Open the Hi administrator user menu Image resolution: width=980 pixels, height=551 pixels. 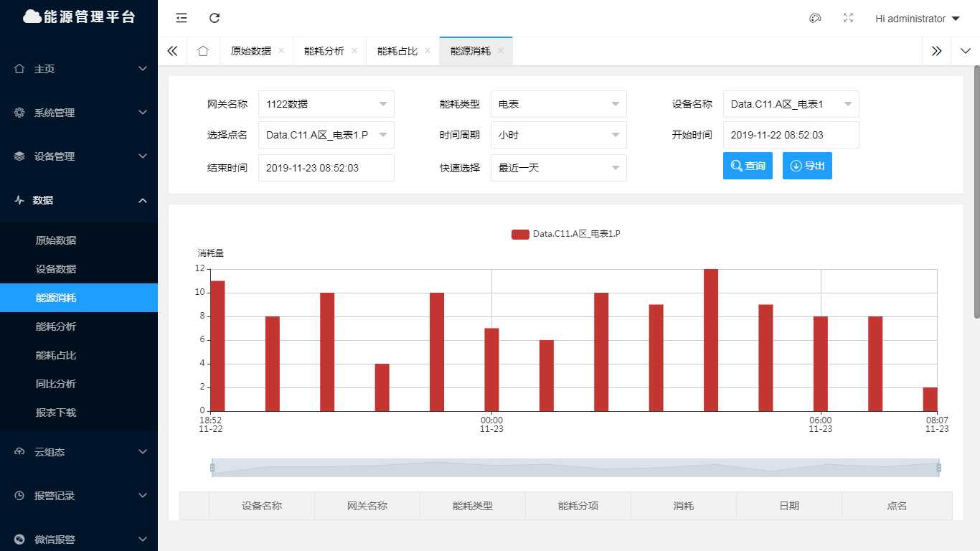(917, 19)
